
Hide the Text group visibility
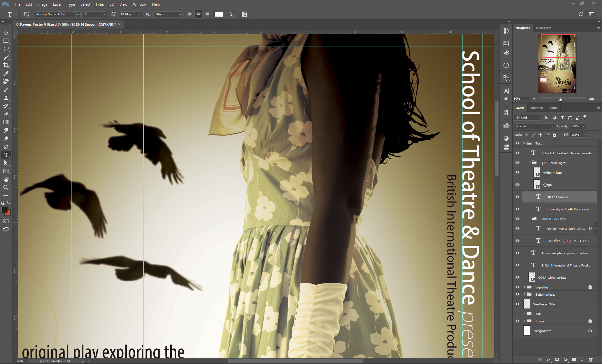click(517, 143)
